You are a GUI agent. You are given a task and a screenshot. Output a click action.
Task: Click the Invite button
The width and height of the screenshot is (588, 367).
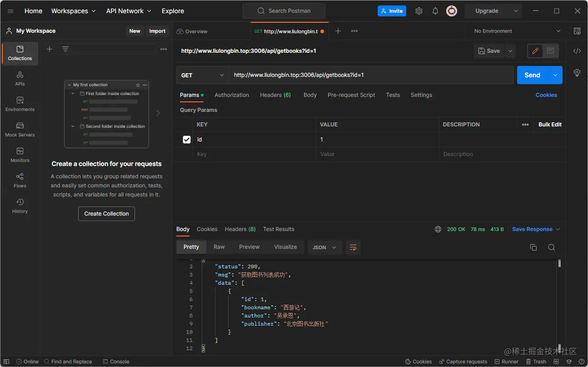click(x=392, y=11)
